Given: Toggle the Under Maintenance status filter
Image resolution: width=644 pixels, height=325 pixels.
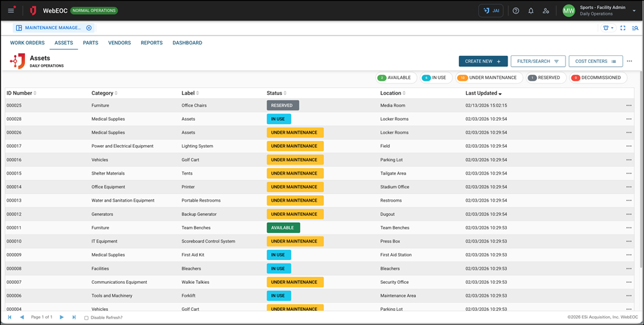Looking at the screenshot, I should point(488,78).
